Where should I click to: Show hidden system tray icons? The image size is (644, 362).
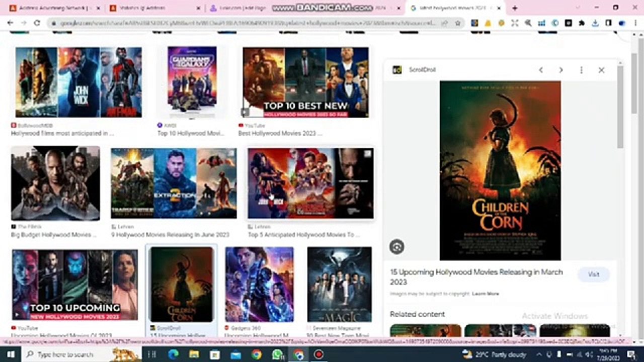[538, 354]
